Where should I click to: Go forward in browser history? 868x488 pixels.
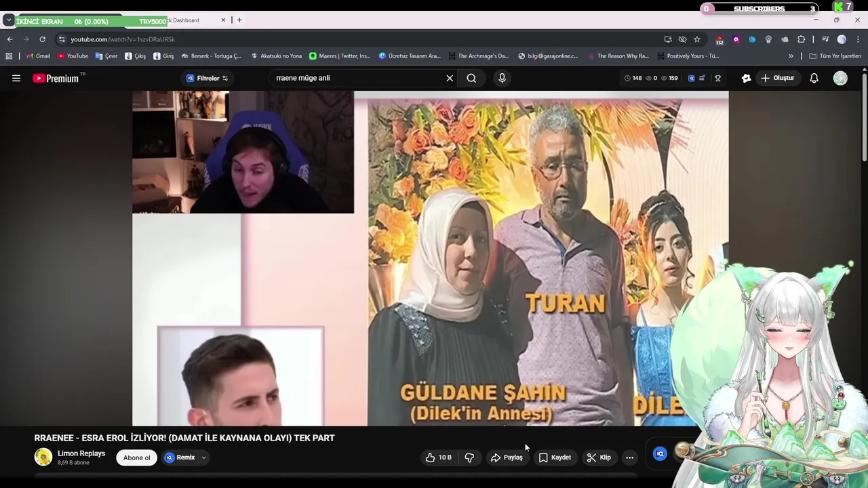click(x=26, y=39)
